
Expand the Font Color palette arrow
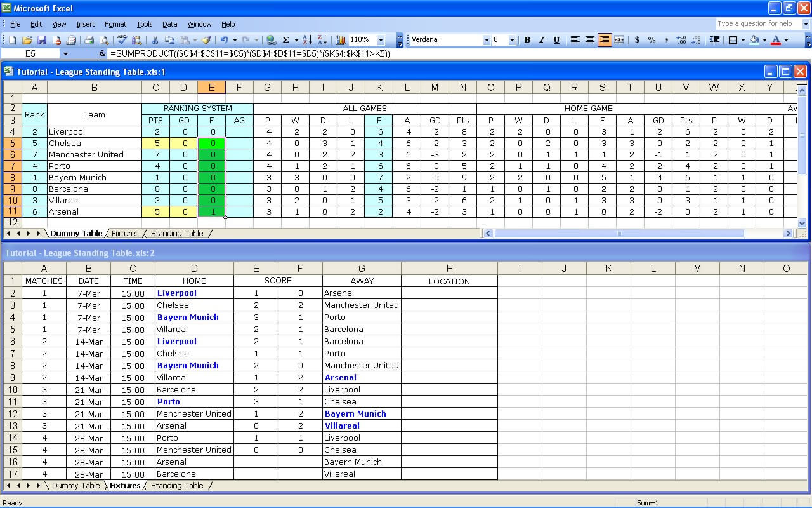(786, 40)
